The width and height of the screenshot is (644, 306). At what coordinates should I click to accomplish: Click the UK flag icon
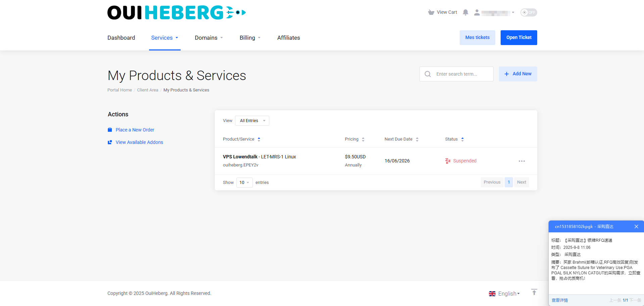pos(492,294)
